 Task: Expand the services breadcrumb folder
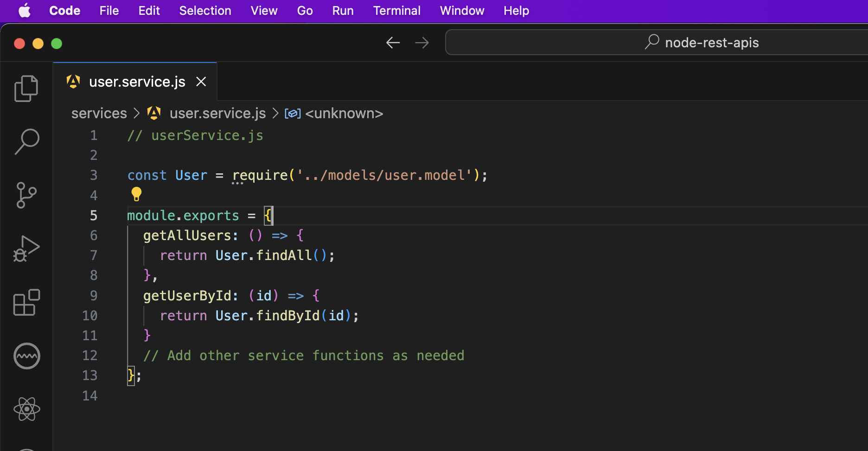(x=99, y=113)
